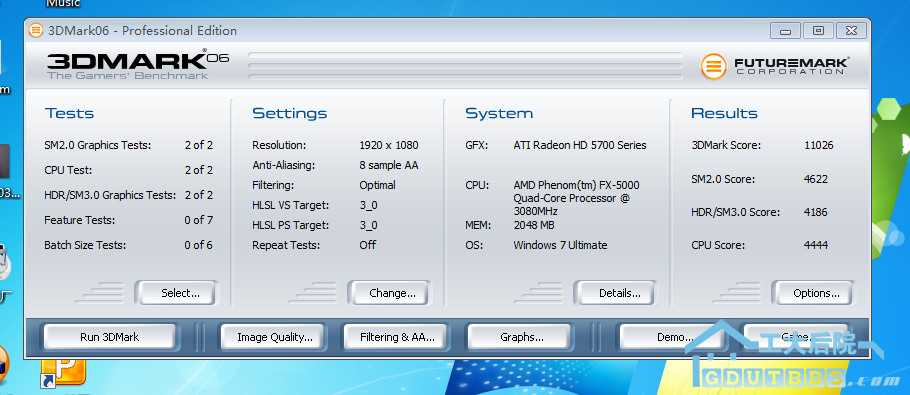
Task: Click the '0 of 7' feature tests value
Action: tap(198, 220)
